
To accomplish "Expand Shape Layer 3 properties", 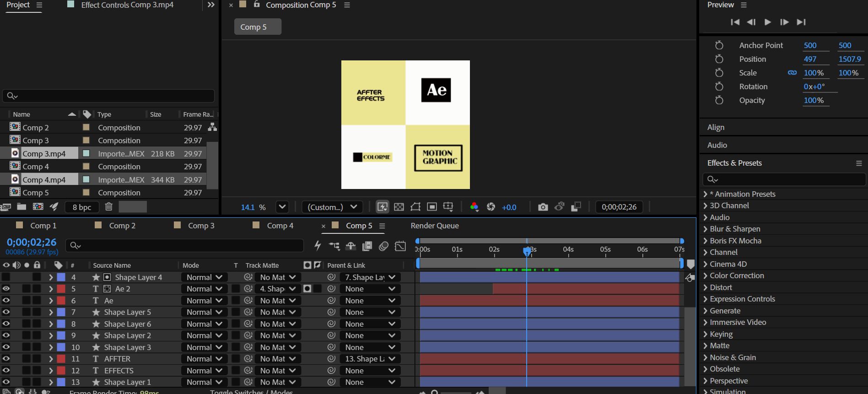I will 51,347.
